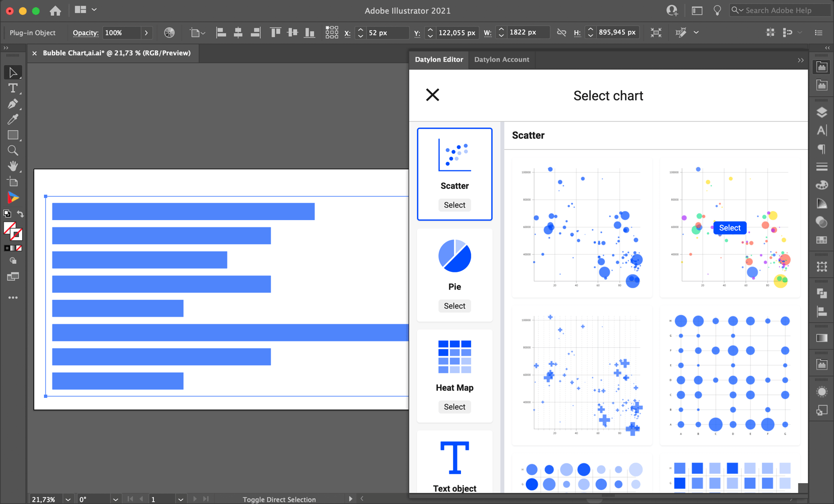Expand the collapsed Datylon panel chevron
The width and height of the screenshot is (834, 504).
[x=801, y=60]
